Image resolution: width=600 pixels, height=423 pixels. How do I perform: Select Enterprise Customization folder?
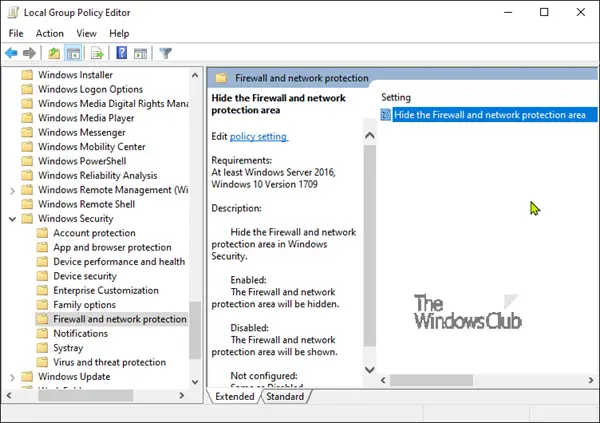coord(106,290)
